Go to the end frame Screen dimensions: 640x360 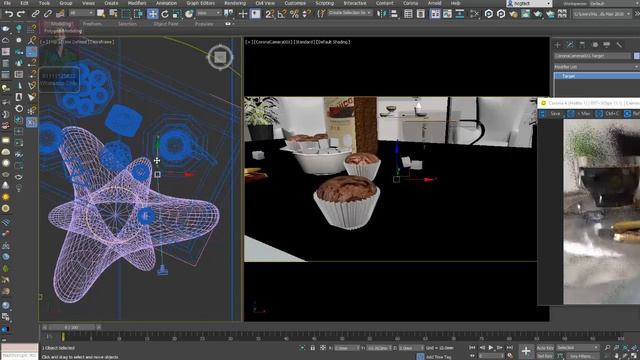(x=509, y=348)
